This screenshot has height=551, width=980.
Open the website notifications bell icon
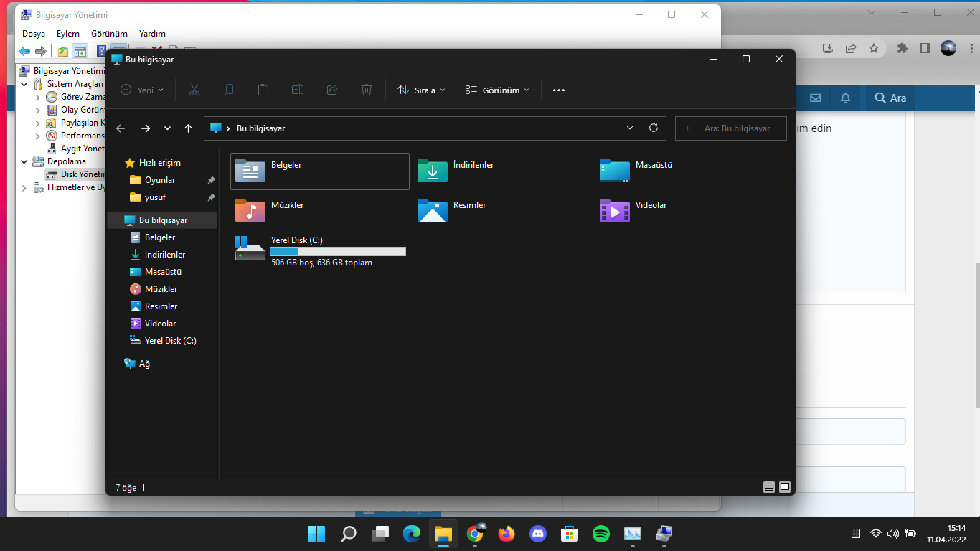pyautogui.click(x=845, y=98)
